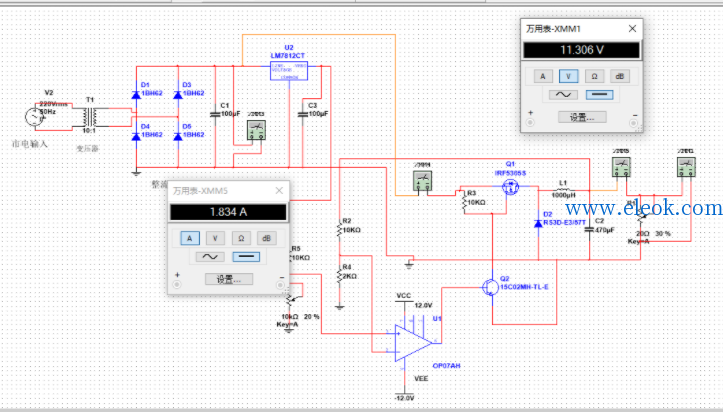Select diode D5 in the bridge rectifier
The width and height of the screenshot is (723, 412).
point(178,136)
